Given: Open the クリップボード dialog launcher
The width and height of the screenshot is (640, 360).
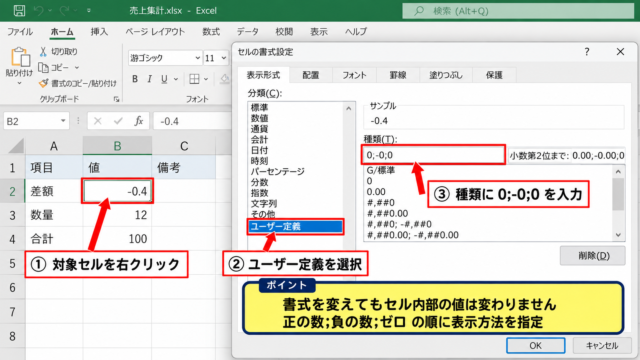Looking at the screenshot, I should (x=116, y=99).
